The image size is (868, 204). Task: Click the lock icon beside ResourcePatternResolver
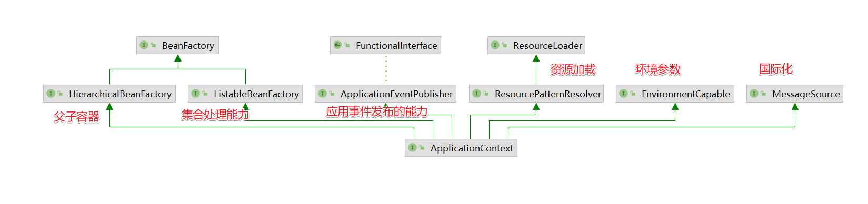486,94
